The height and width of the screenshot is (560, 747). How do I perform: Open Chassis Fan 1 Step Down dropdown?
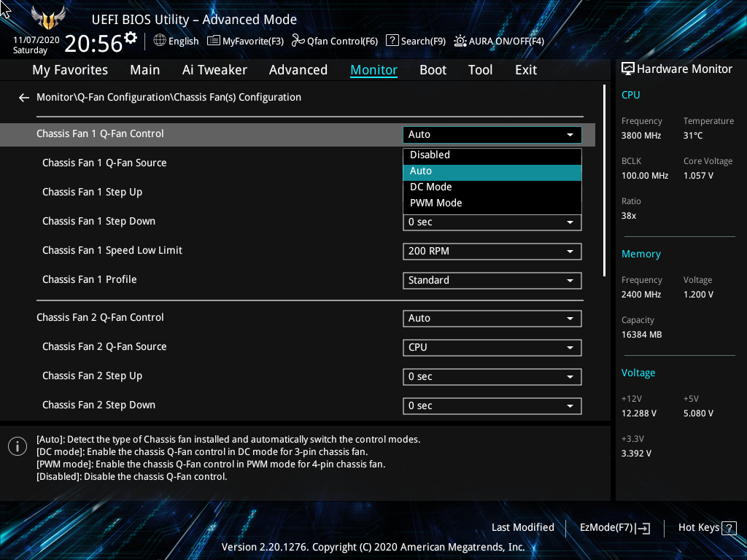(492, 222)
